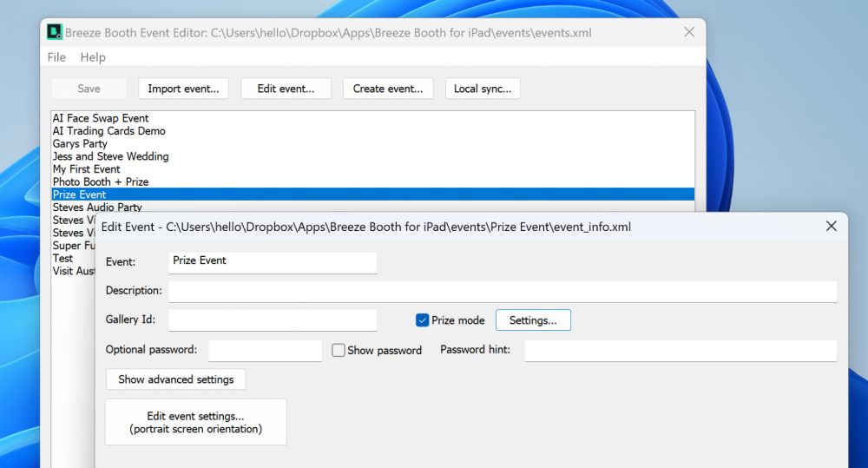Select Jess and Steve Wedding event
868x468 pixels.
[373, 156]
